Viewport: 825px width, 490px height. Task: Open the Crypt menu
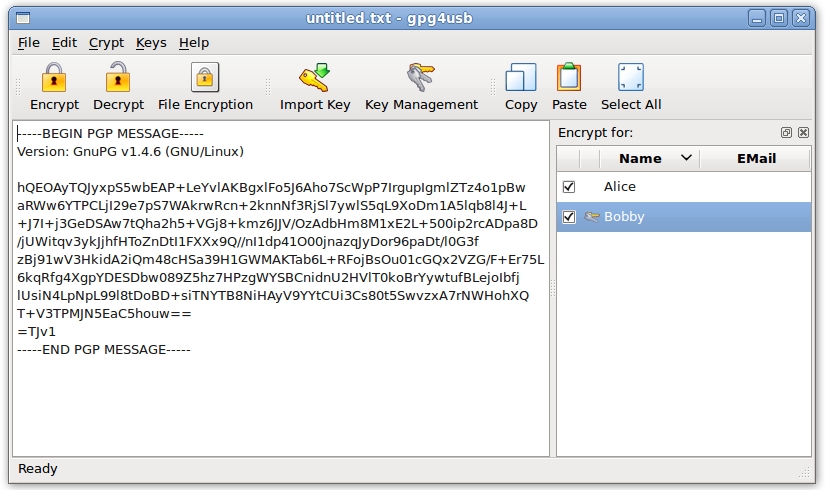[106, 43]
